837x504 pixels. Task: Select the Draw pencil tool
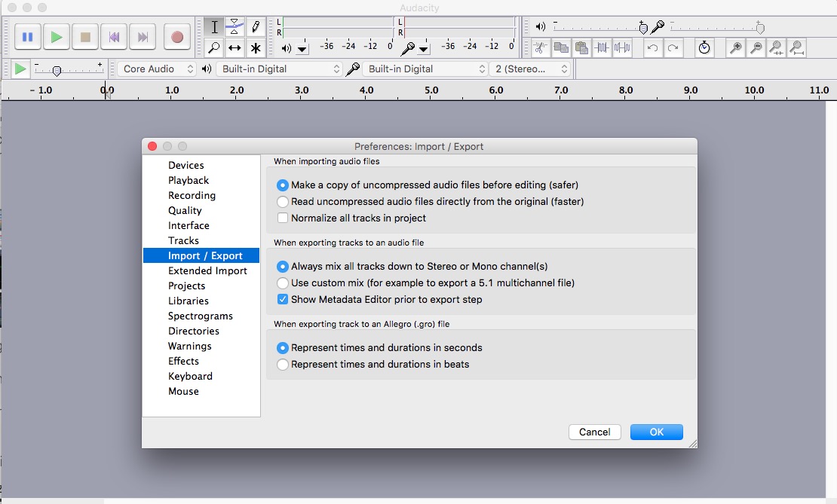tap(256, 26)
